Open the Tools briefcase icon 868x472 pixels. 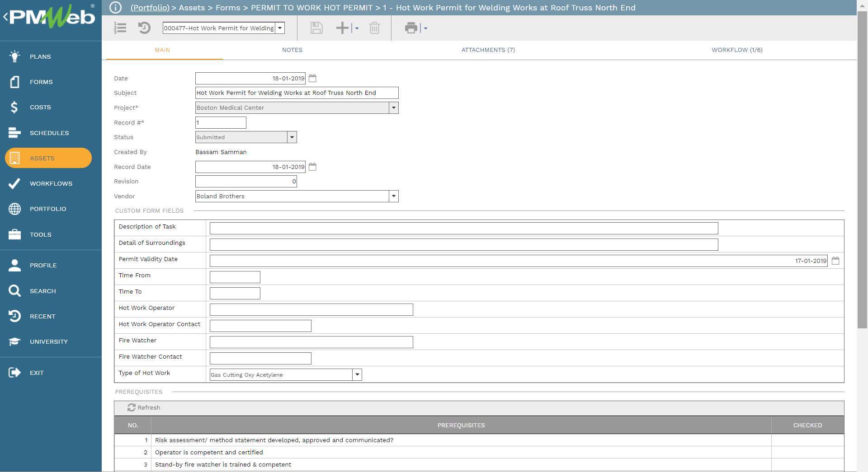(14, 234)
